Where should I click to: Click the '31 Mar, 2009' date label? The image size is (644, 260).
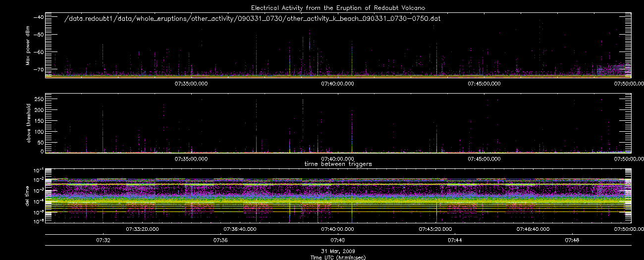tap(338, 251)
